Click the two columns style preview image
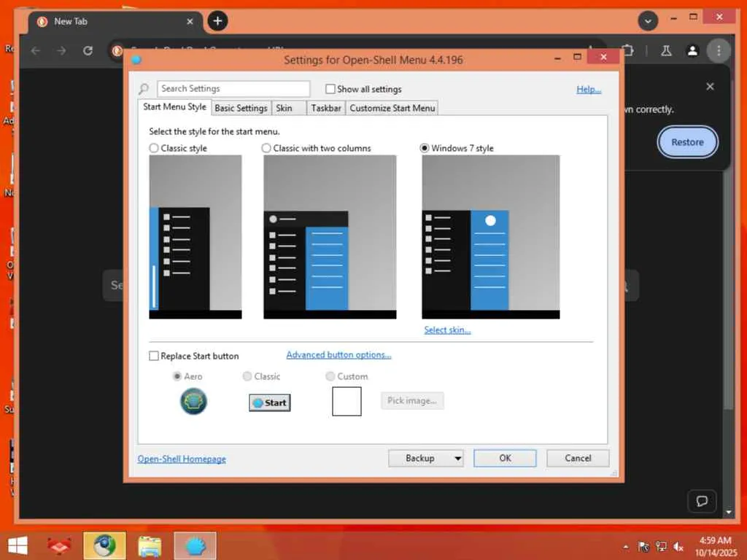The image size is (747, 560). pyautogui.click(x=330, y=237)
